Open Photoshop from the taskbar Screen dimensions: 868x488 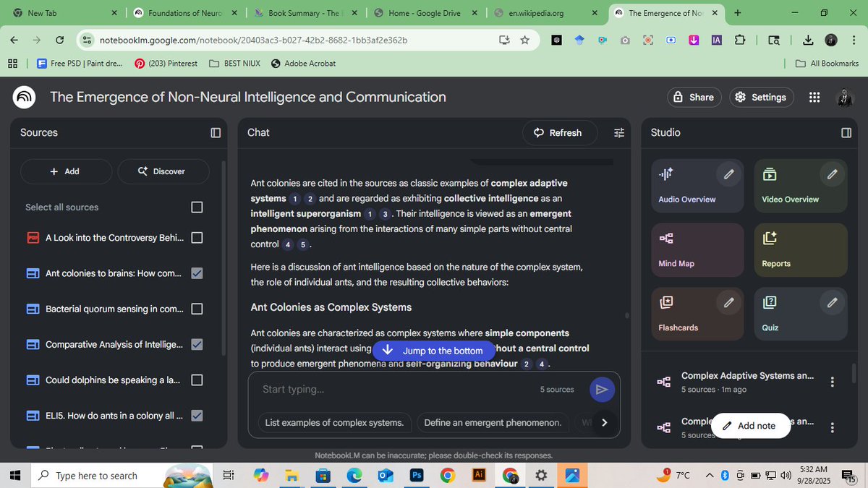pos(417,475)
